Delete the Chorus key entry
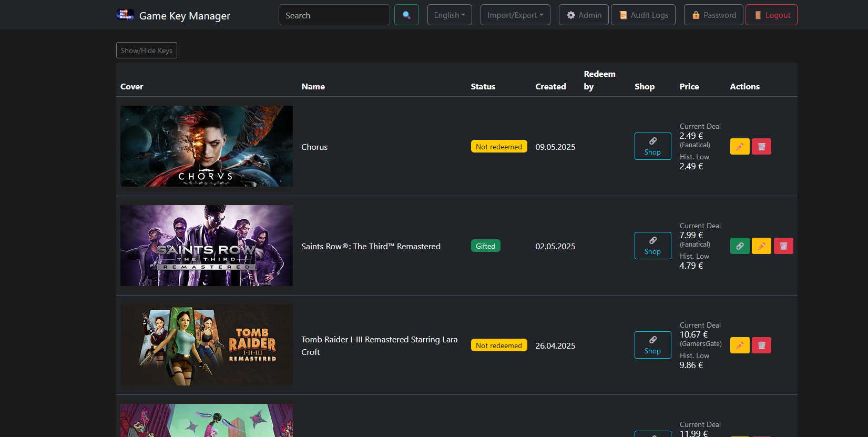Image resolution: width=868 pixels, height=437 pixels. (761, 147)
